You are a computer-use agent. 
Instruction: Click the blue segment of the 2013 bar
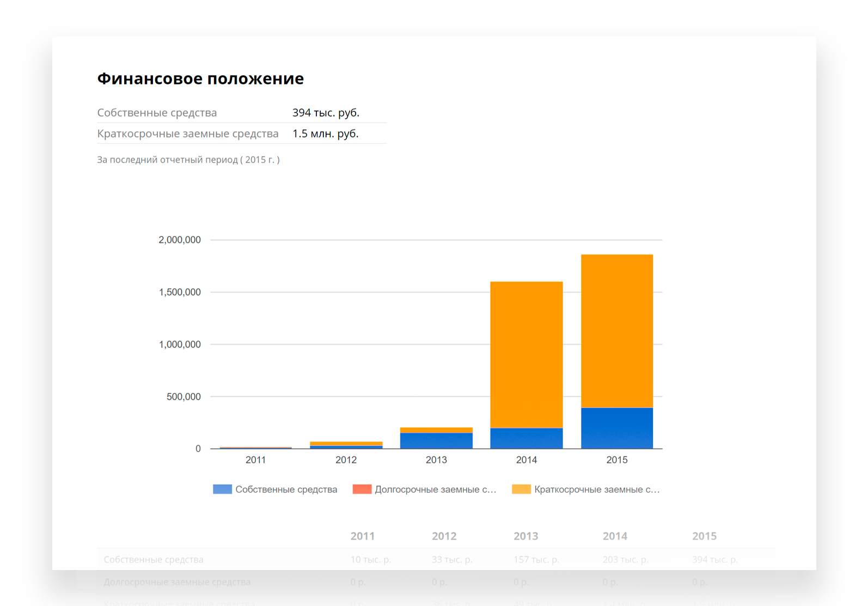point(436,440)
